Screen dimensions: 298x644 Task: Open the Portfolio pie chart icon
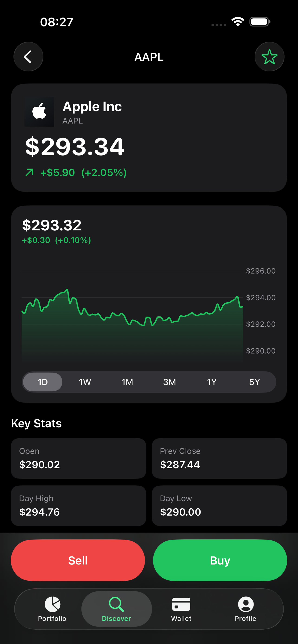coord(52,604)
